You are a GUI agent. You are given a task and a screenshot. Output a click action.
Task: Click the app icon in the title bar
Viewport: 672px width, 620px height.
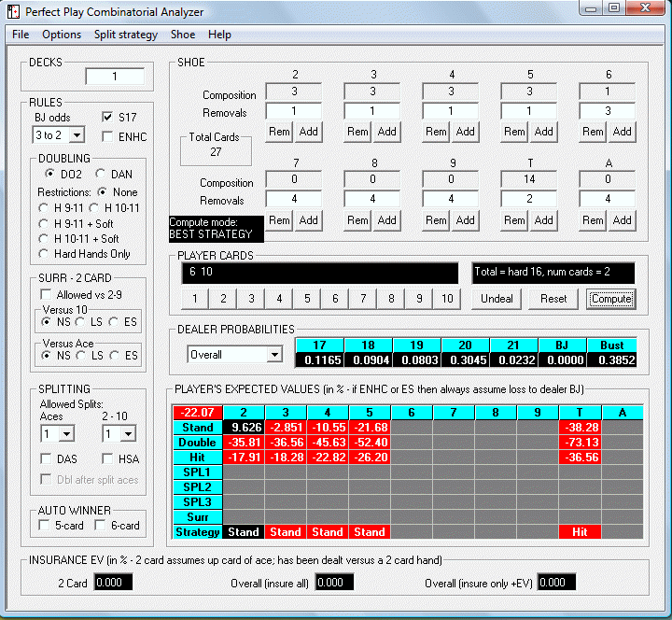click(x=13, y=11)
